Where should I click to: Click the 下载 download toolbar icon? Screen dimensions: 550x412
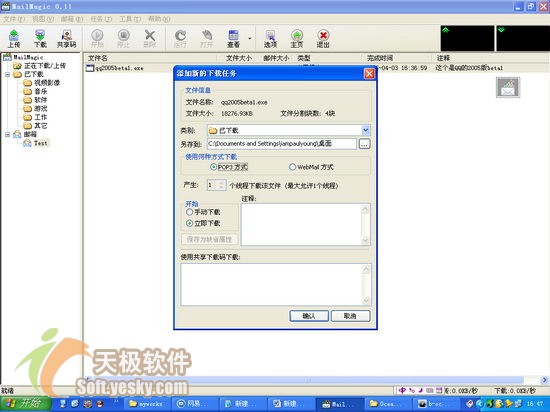coord(40,39)
